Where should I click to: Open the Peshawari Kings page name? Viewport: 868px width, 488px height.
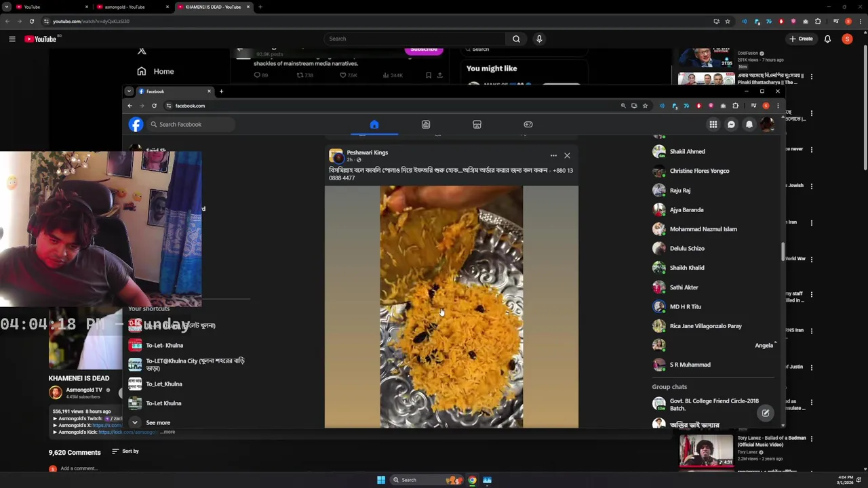click(x=368, y=152)
